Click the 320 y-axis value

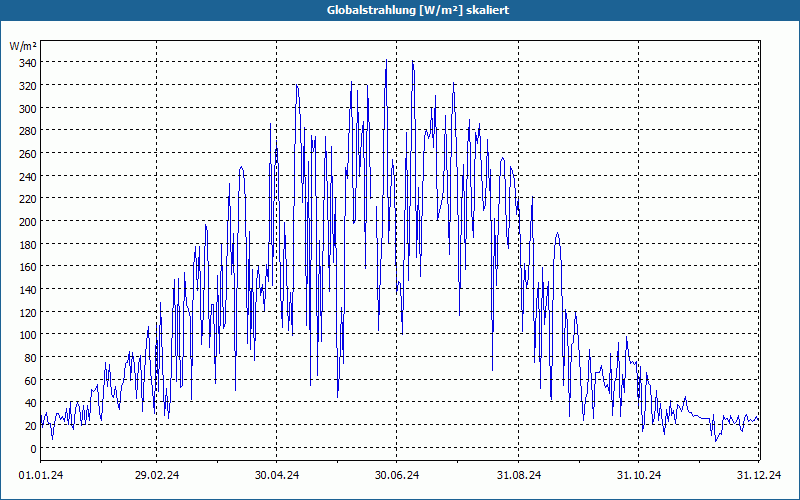28,86
